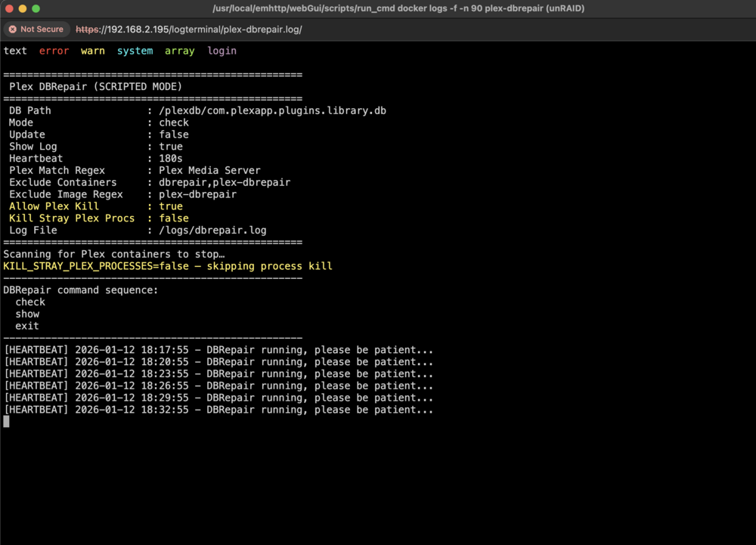Image resolution: width=756 pixels, height=545 pixels.
Task: Click the heartbeat entry at 18:20:55
Action: click(218, 362)
